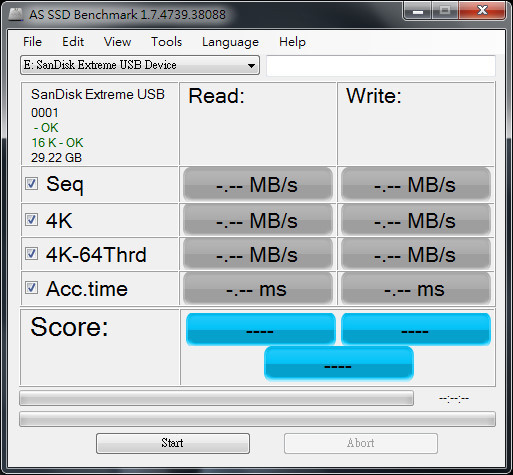Click the elapsed time display
Image resolution: width=513 pixels, height=475 pixels.
[454, 398]
